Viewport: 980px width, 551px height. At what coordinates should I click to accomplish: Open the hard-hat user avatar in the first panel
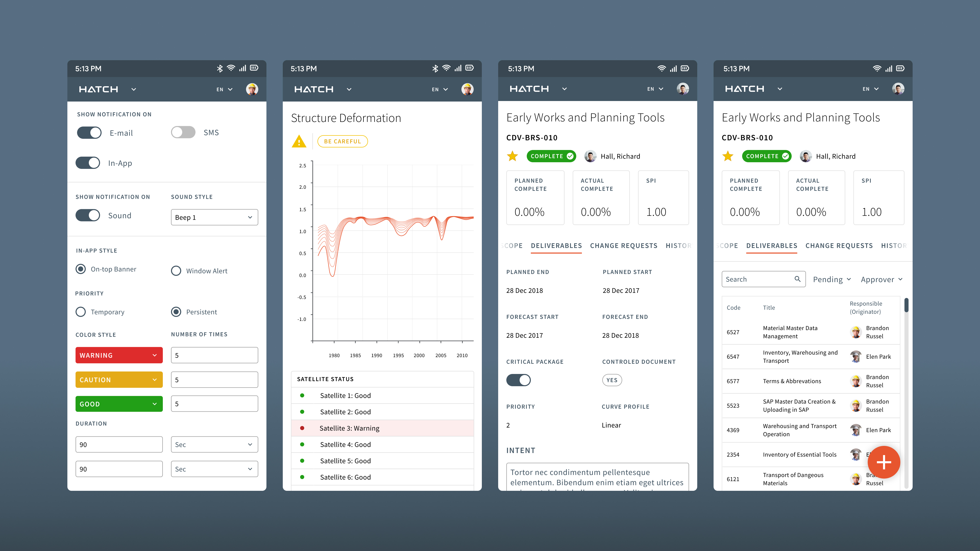tap(252, 89)
